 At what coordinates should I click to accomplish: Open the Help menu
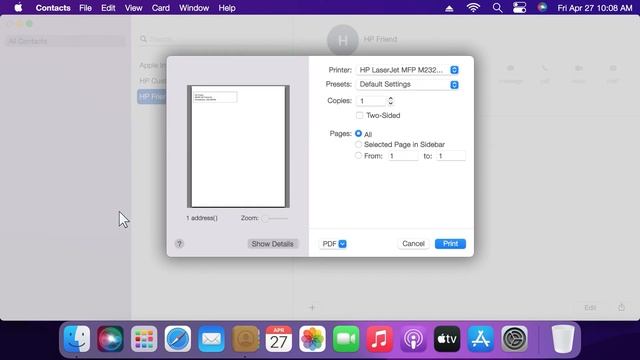click(x=227, y=8)
